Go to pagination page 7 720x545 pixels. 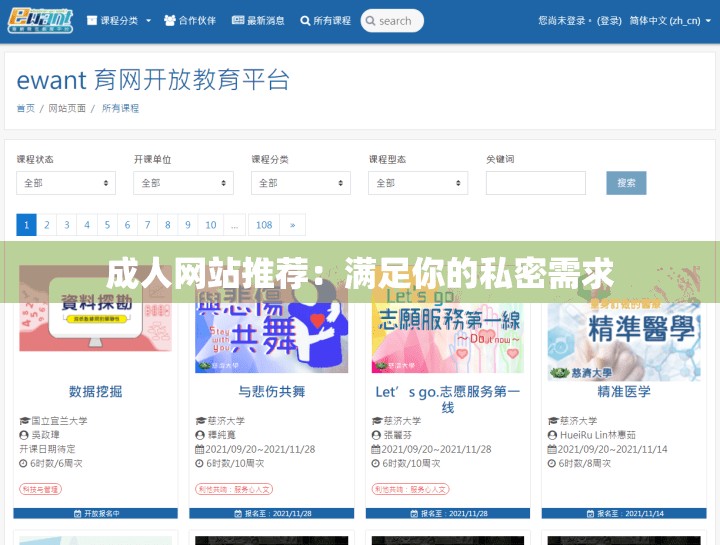pyautogui.click(x=148, y=225)
